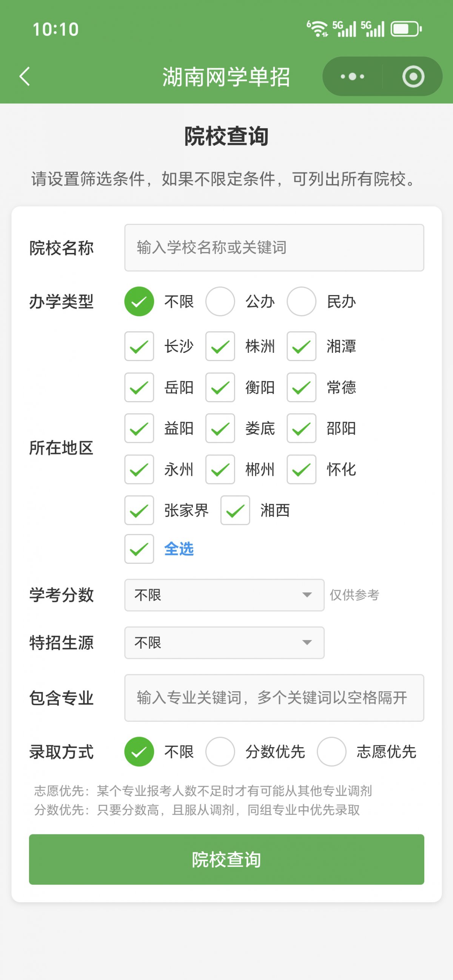The image size is (453, 980).
Task: Tap the Wi-Fi status icon
Action: [317, 29]
